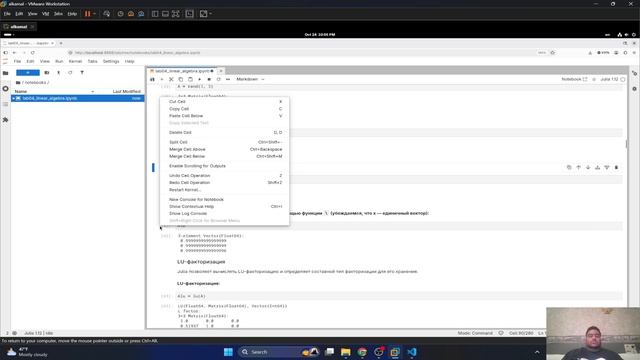Open the Markdown cell type dropdown
This screenshot has height=360, width=640.
(x=250, y=79)
